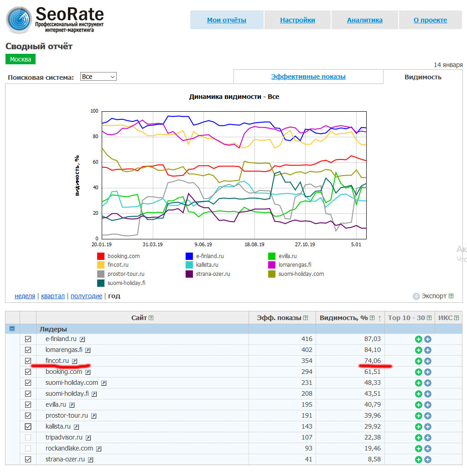The width and height of the screenshot is (467, 476).
Task: Click SeoRate logo icon
Action: [x=19, y=20]
